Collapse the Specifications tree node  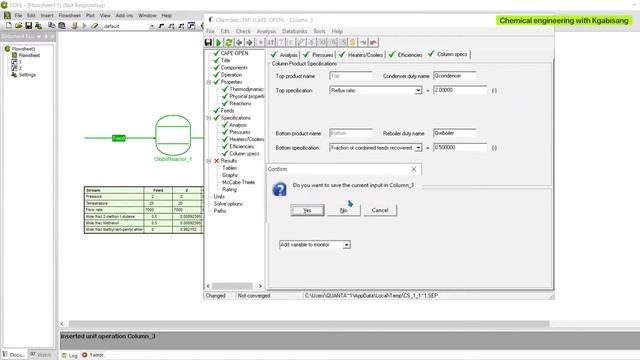pos(209,118)
